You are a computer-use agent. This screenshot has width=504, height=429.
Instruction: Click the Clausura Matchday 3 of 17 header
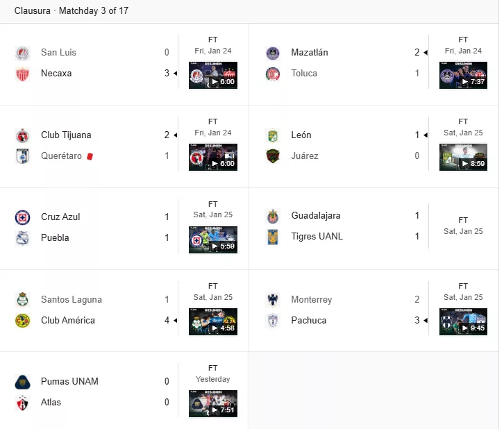tap(72, 11)
